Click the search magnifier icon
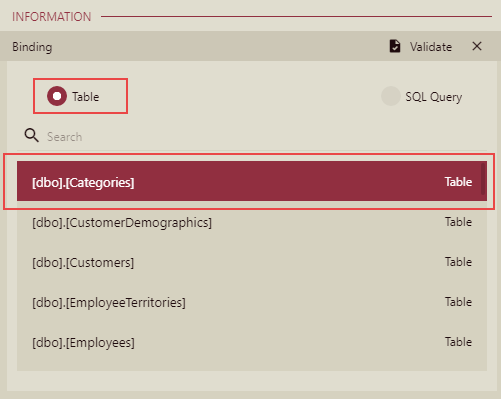This screenshot has height=399, width=503. click(x=31, y=136)
